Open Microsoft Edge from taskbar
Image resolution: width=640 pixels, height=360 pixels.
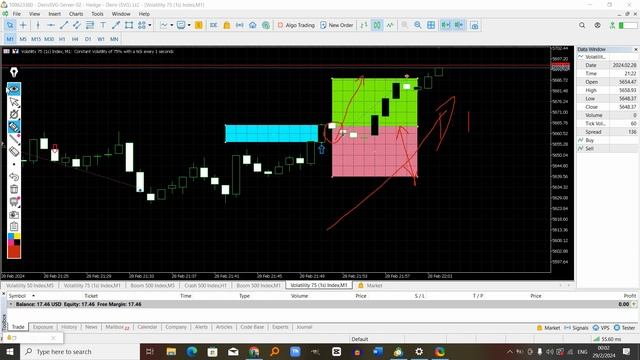pyautogui.click(x=192, y=351)
